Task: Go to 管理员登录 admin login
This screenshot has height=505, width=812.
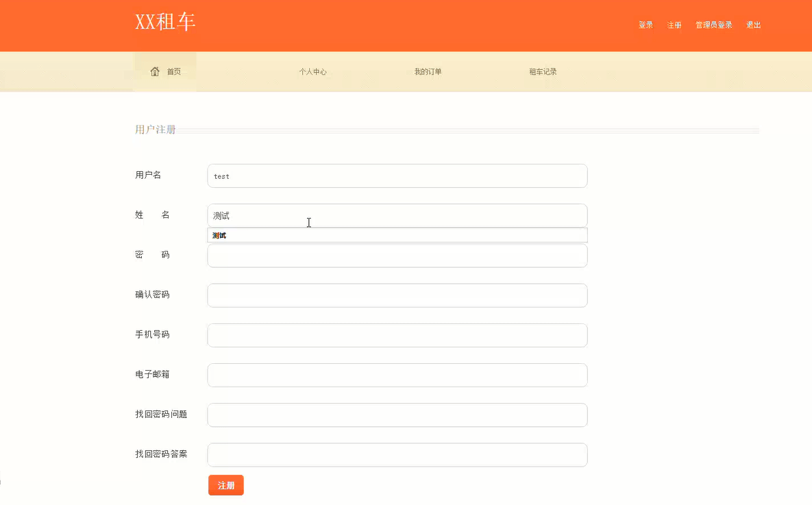Action: pos(713,25)
